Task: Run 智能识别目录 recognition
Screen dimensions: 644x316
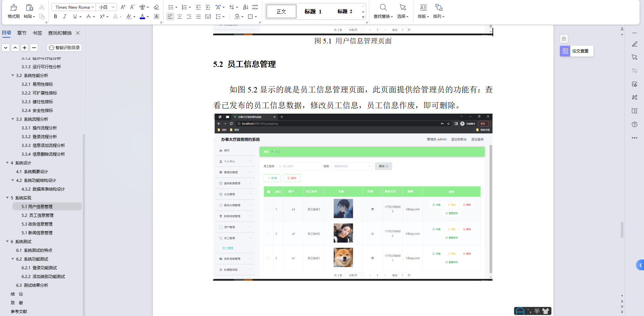Action: coord(64,48)
